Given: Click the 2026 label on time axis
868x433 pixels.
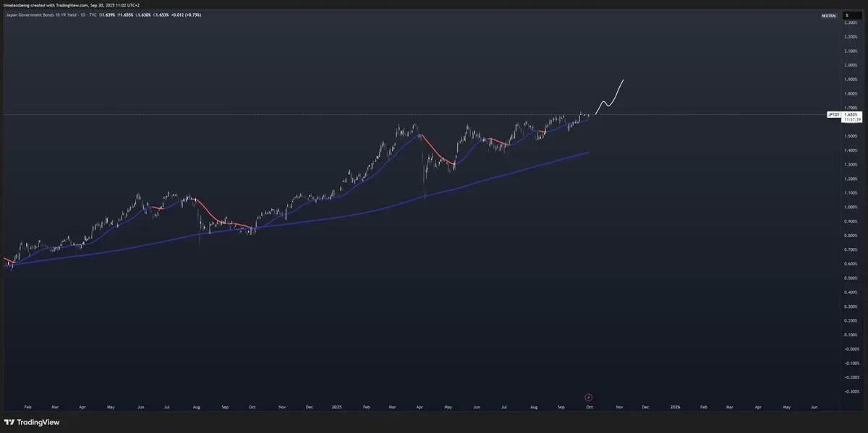Looking at the screenshot, I should click(x=674, y=407).
